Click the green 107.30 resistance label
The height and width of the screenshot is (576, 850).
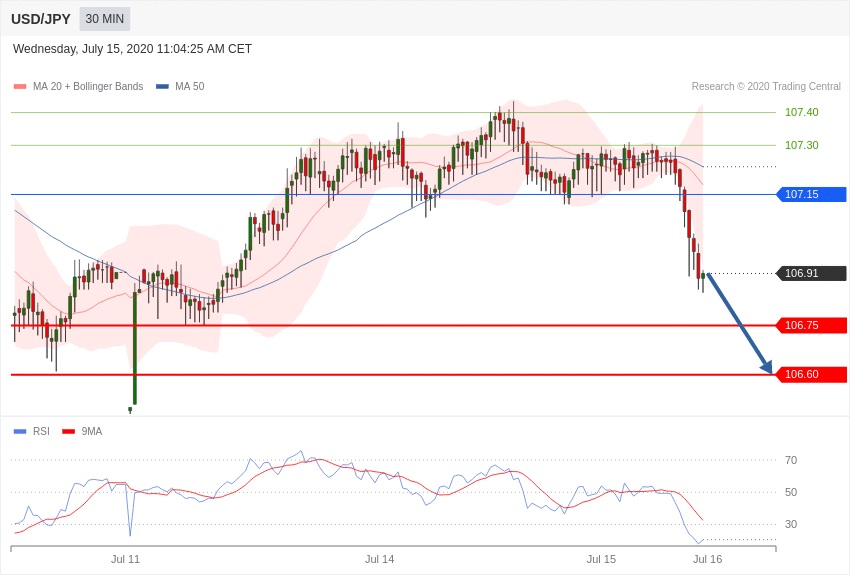[801, 145]
